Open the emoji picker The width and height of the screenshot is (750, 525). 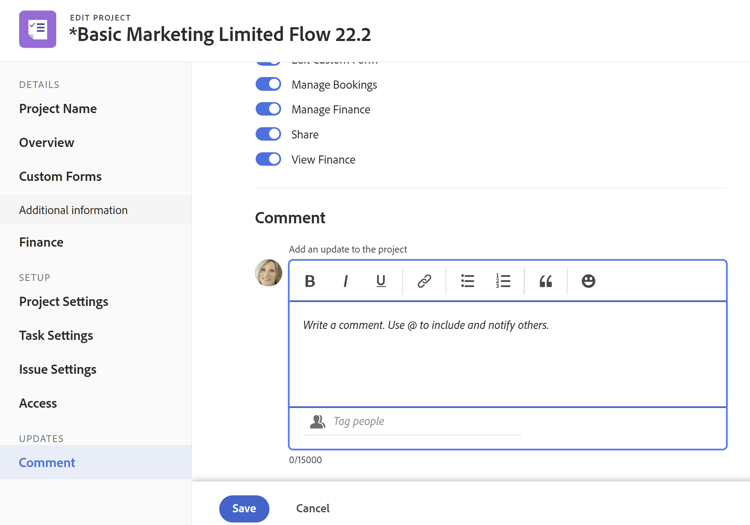tap(588, 281)
